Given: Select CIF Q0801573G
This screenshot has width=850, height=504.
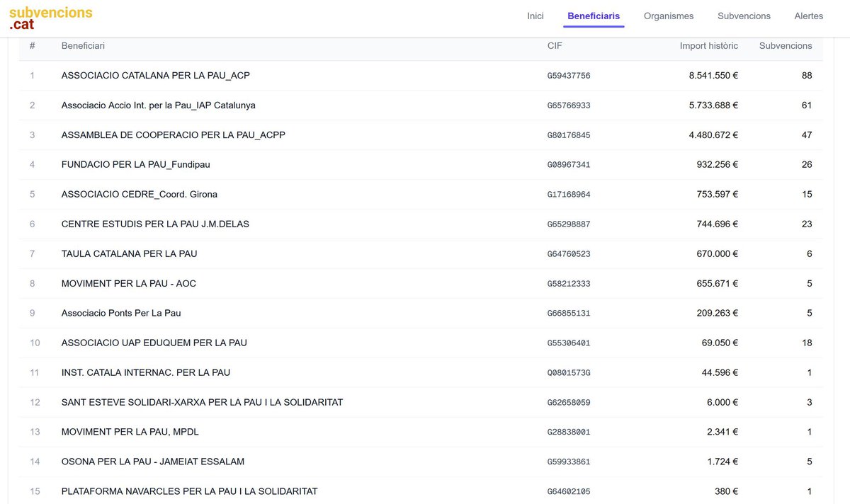Looking at the screenshot, I should [569, 373].
